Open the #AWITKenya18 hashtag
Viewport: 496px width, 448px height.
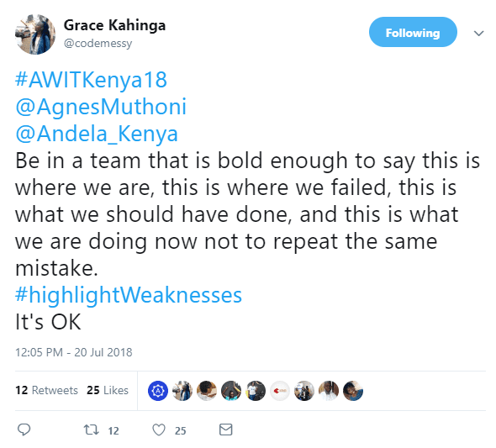point(91,80)
